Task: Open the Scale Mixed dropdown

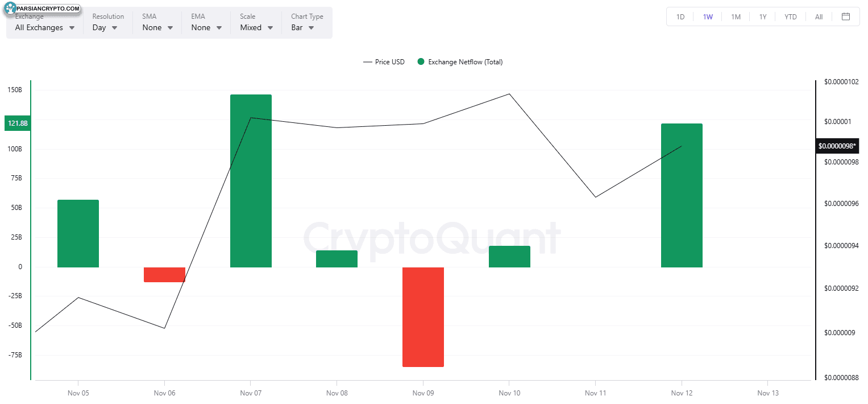Action: pyautogui.click(x=256, y=27)
